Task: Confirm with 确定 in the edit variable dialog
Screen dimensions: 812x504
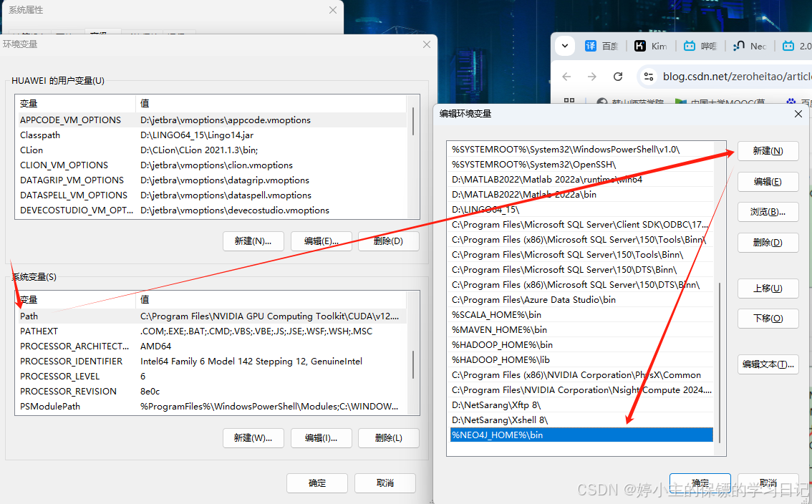Action: coord(700,483)
